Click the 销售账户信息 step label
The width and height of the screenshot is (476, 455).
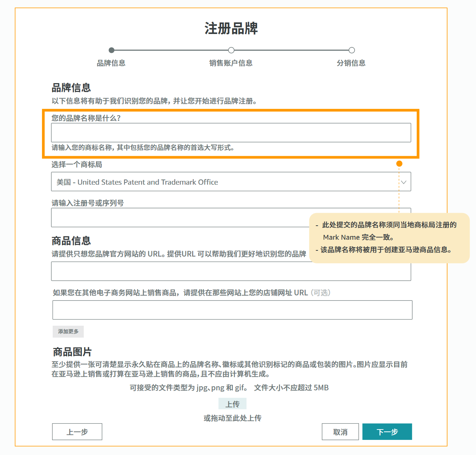[231, 63]
